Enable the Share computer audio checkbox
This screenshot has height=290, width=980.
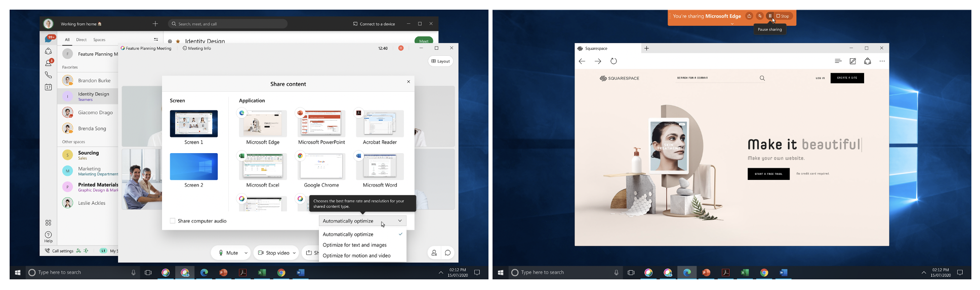click(x=173, y=221)
